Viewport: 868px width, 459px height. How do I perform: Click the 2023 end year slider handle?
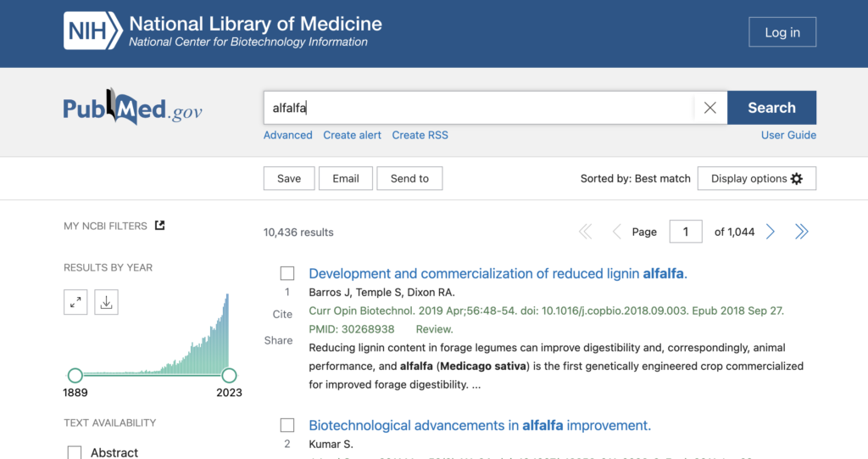tap(229, 375)
